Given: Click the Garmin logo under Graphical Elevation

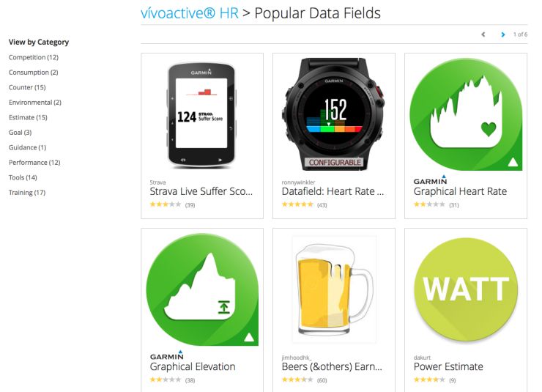Looking at the screenshot, I should click(166, 355).
